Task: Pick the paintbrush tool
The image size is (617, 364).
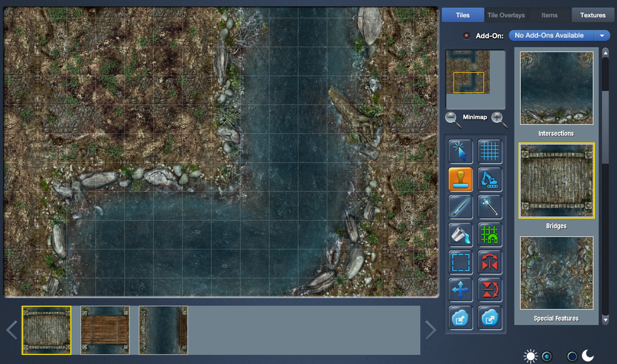Action: (460, 207)
